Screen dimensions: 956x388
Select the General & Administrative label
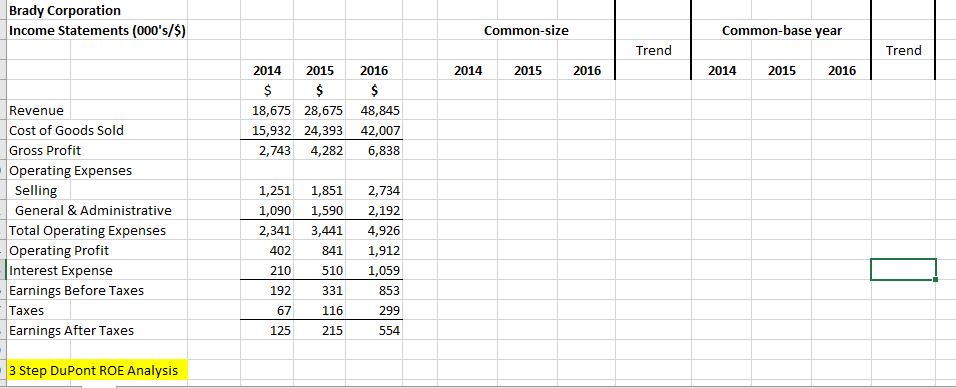click(x=93, y=210)
